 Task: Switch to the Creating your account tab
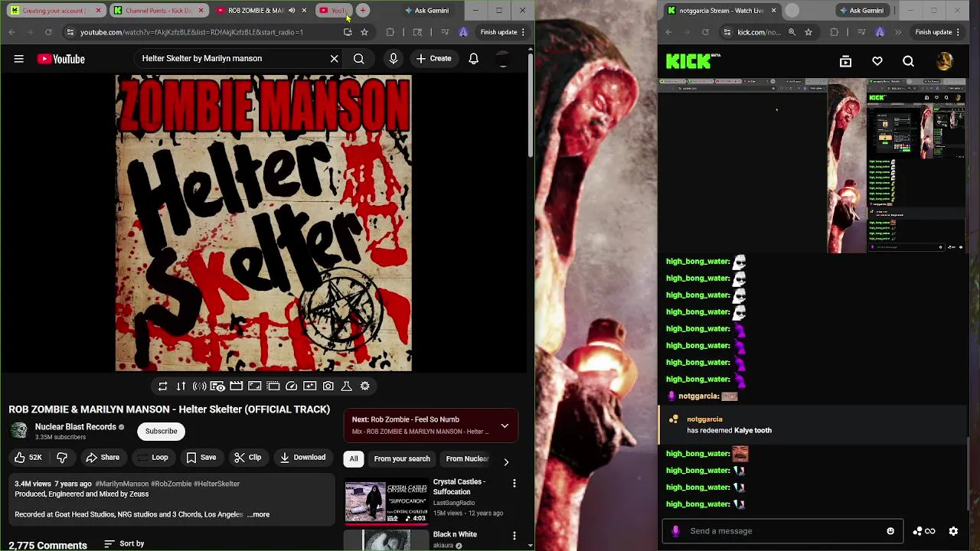pyautogui.click(x=55, y=10)
